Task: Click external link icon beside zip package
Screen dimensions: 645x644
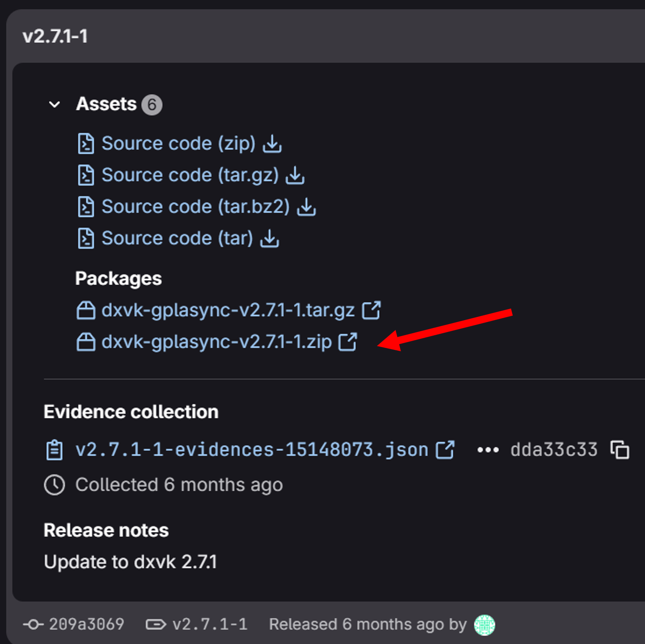Action: (348, 342)
